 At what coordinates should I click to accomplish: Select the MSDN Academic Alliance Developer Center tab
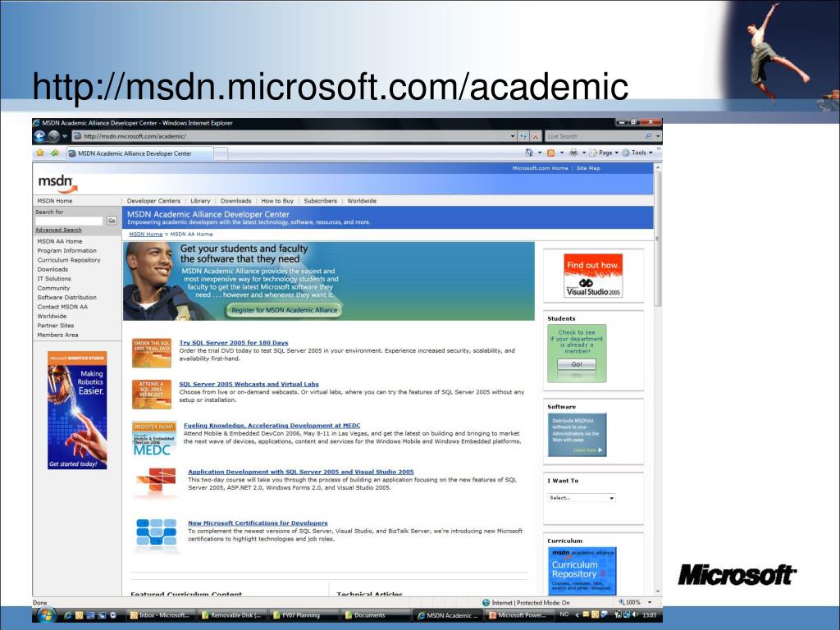(x=139, y=153)
